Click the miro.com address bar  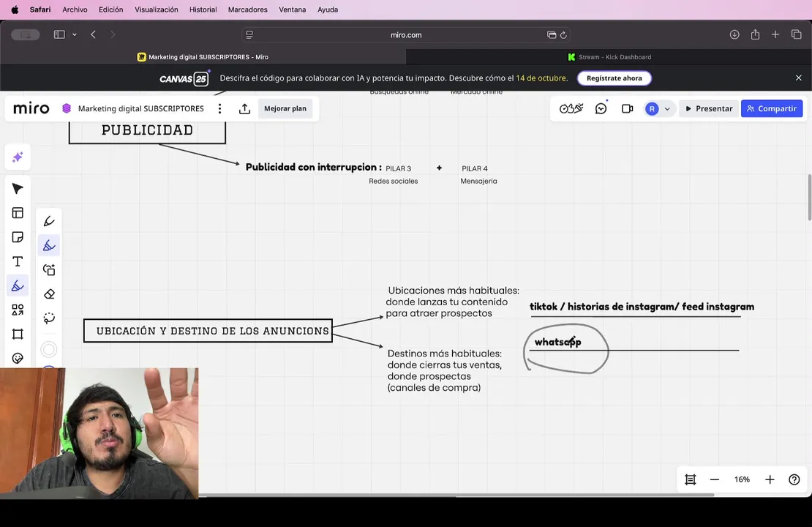pos(406,34)
